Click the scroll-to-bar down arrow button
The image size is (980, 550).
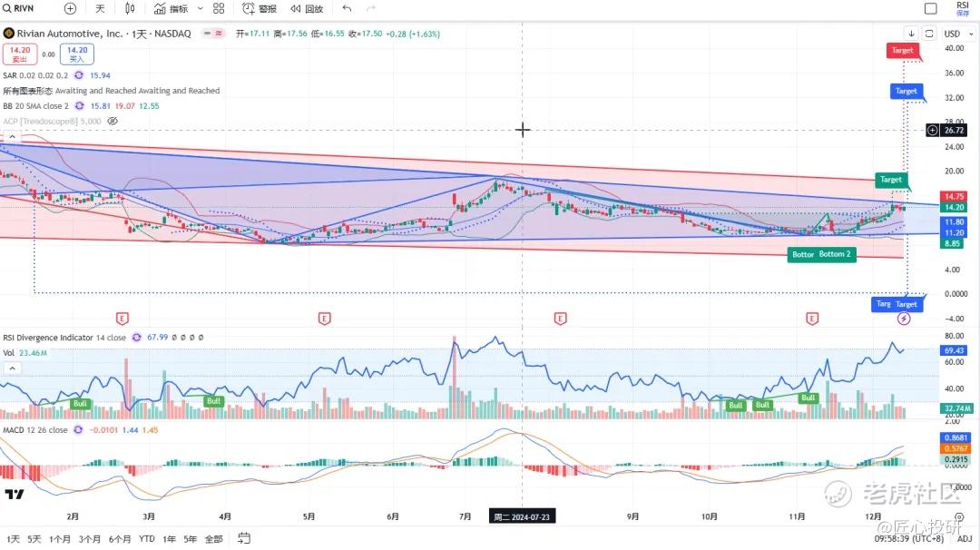click(911, 34)
